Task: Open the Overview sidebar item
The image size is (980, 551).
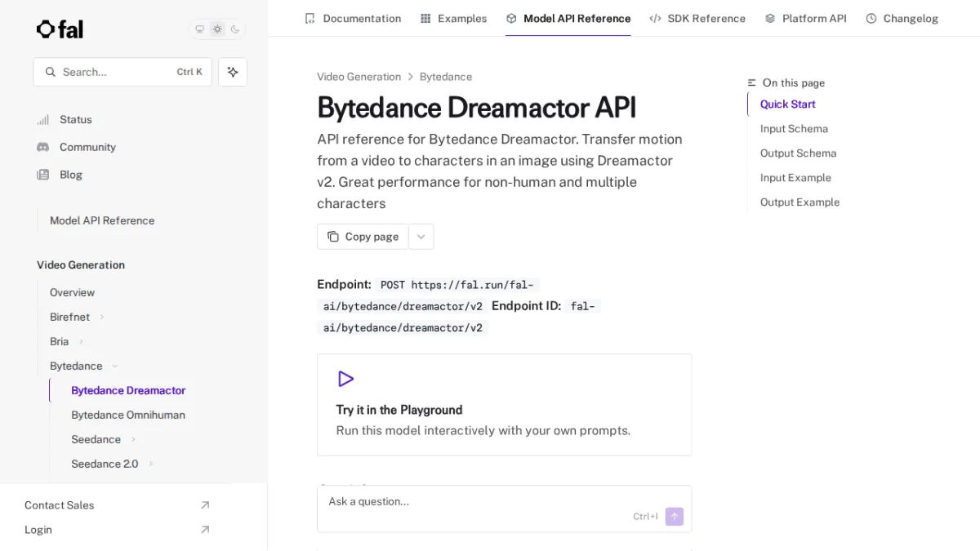Action: click(x=72, y=292)
